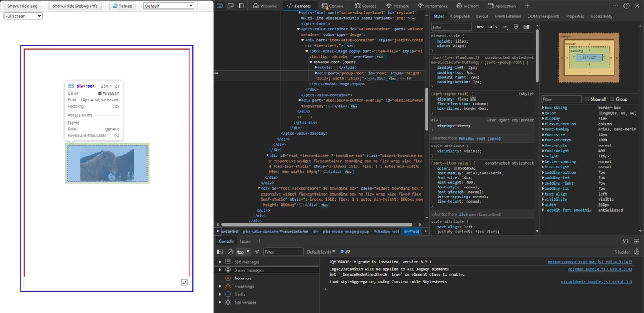Click the 30 issues counter badge
This screenshot has height=313, width=644.
tap(345, 252)
